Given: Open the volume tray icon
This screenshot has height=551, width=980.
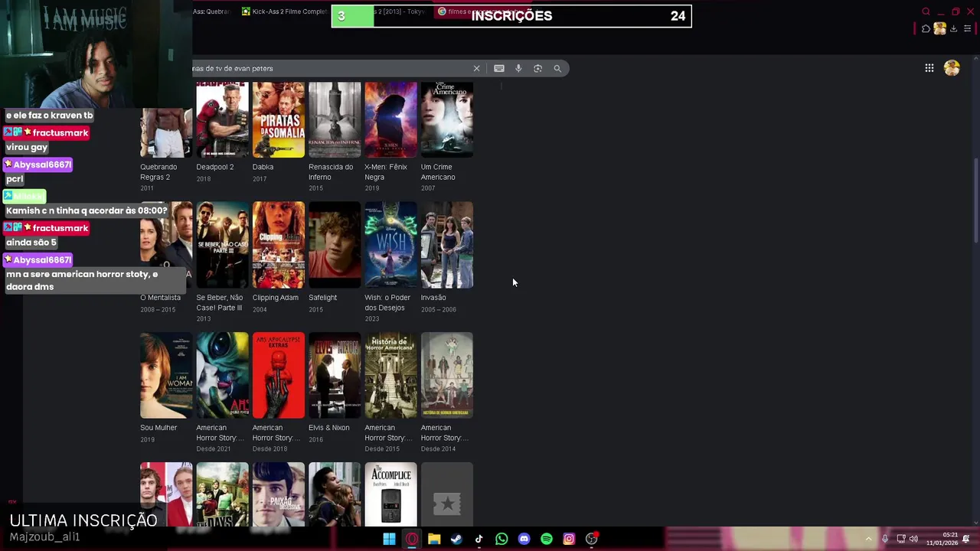Looking at the screenshot, I should pos(913,539).
